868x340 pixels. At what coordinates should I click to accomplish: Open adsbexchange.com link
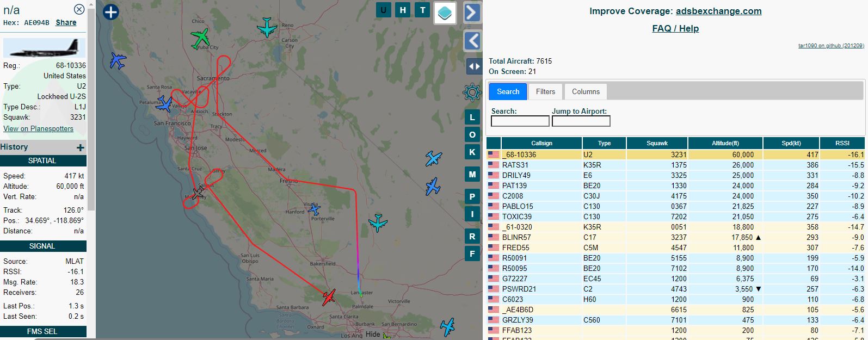[x=718, y=11]
